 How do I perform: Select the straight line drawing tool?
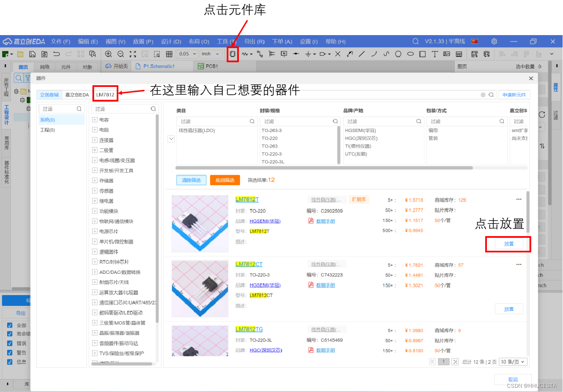click(362, 54)
